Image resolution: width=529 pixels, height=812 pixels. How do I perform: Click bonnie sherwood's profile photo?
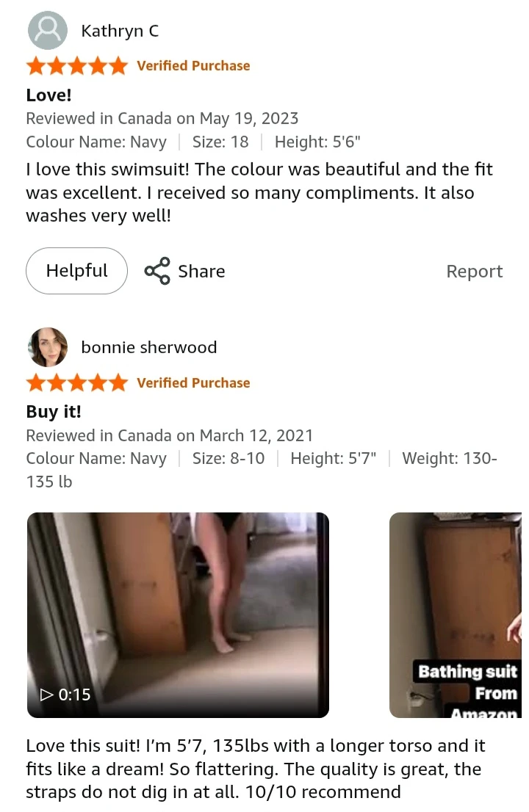[x=47, y=347]
